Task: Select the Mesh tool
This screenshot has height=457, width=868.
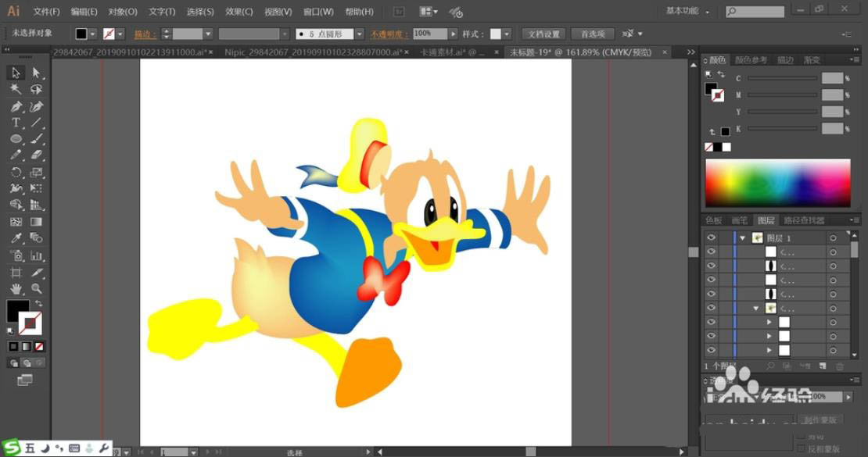Action: tap(16, 222)
